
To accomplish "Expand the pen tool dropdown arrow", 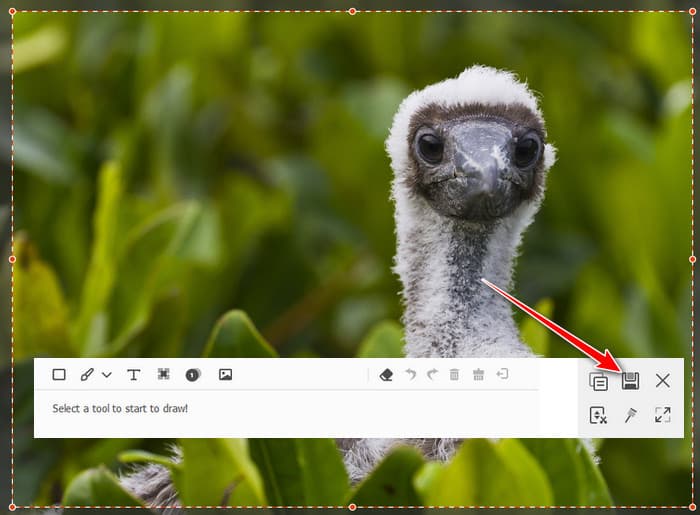I will tap(107, 375).
